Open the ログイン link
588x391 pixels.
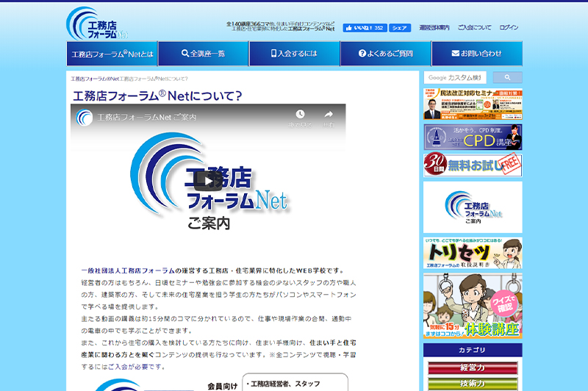click(509, 28)
